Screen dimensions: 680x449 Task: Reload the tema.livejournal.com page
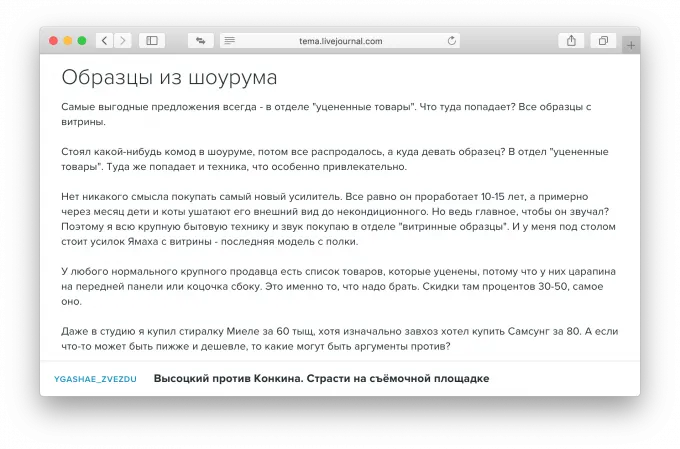452,41
